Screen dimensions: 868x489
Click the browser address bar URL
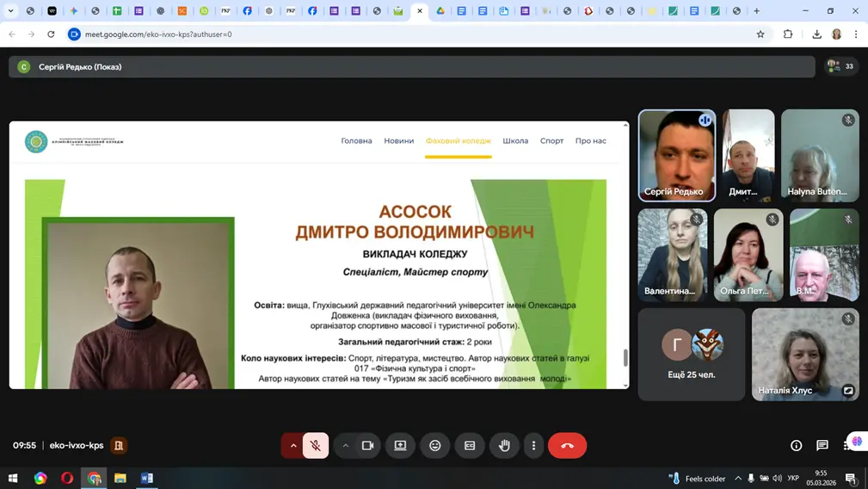158,34
